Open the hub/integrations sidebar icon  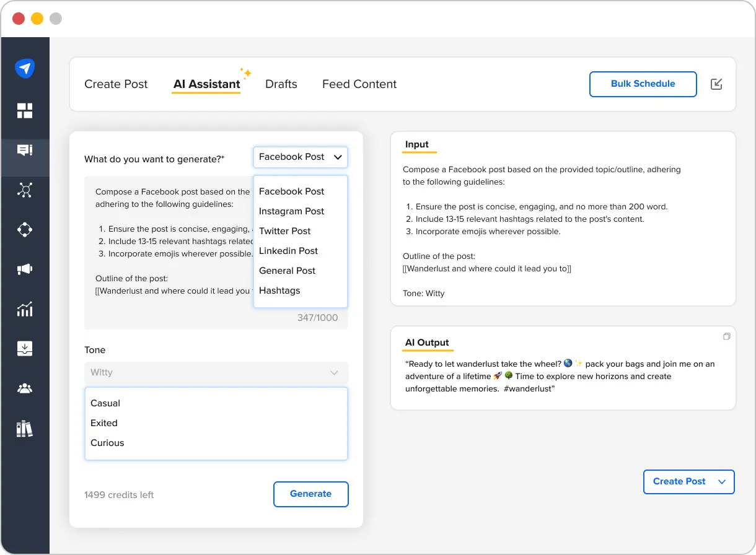point(25,229)
